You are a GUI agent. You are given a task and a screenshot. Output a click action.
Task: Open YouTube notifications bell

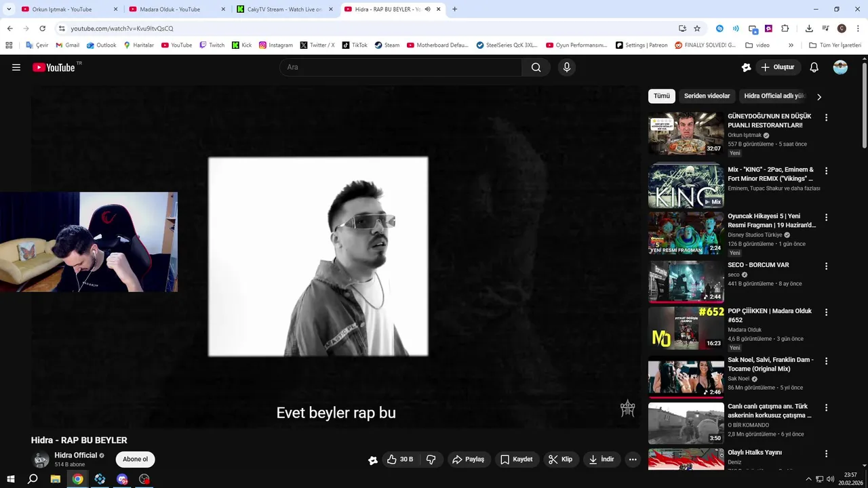[x=814, y=67]
